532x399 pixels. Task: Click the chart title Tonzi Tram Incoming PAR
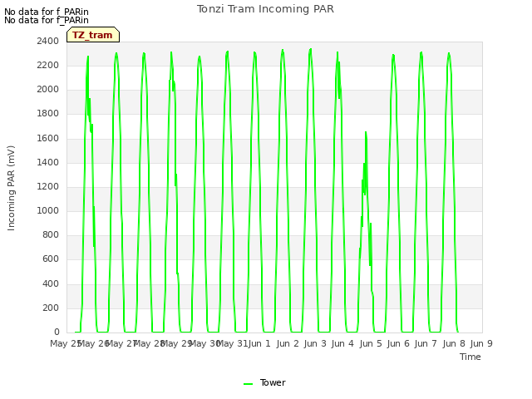click(x=265, y=9)
